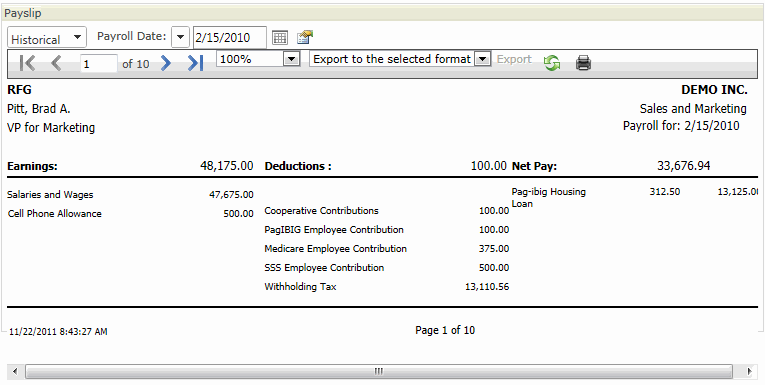Click the Cell Phone Allowance amount 500.00
This screenshot has width=765, height=385.
239,214
